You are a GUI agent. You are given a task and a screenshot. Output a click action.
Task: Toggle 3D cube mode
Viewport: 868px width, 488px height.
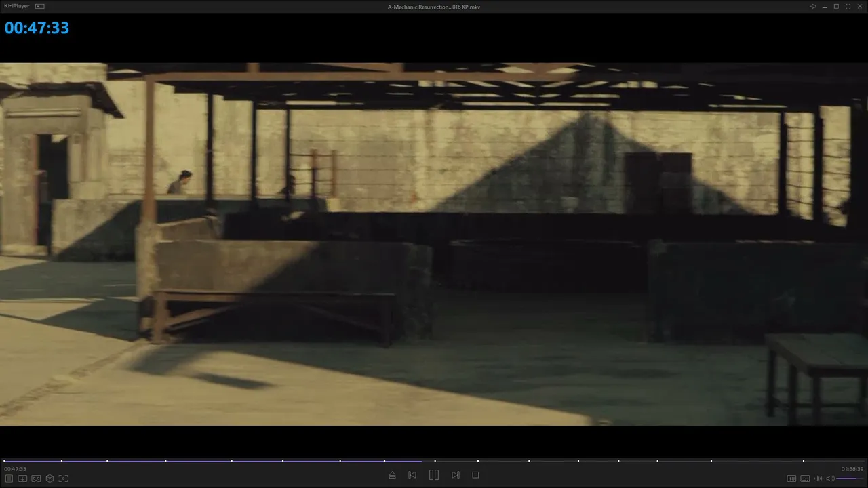click(x=50, y=479)
